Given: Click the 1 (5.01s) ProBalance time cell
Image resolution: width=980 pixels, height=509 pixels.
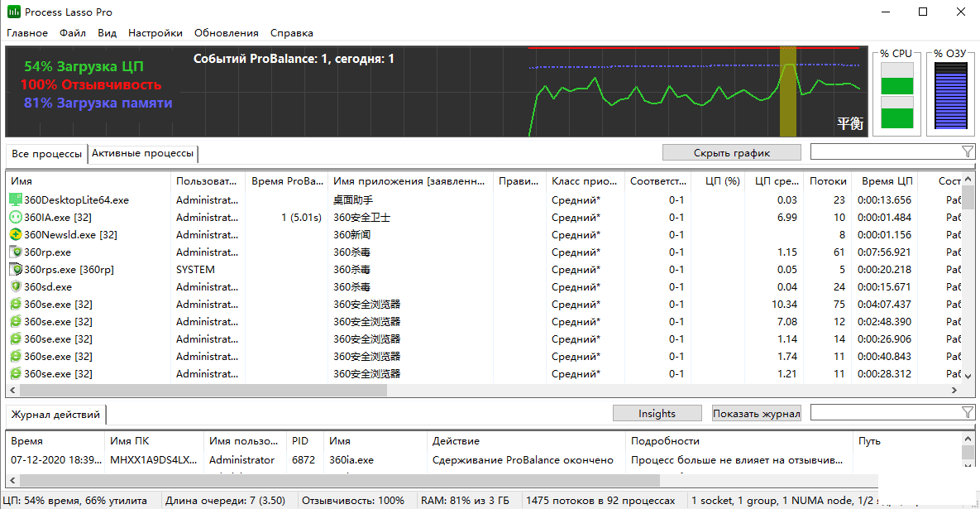Looking at the screenshot, I should pos(301,218).
